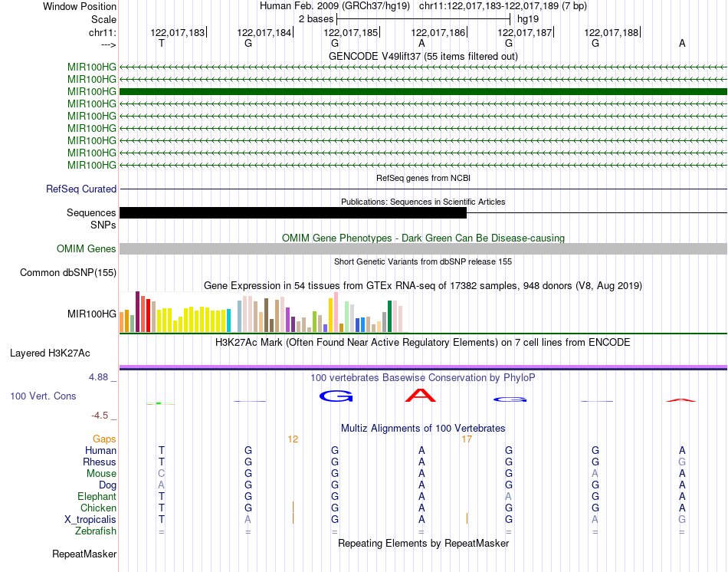This screenshot has height=572, width=728.
Task: Open 'RefSeq genes from NCBI' track title
Action: tap(423, 178)
